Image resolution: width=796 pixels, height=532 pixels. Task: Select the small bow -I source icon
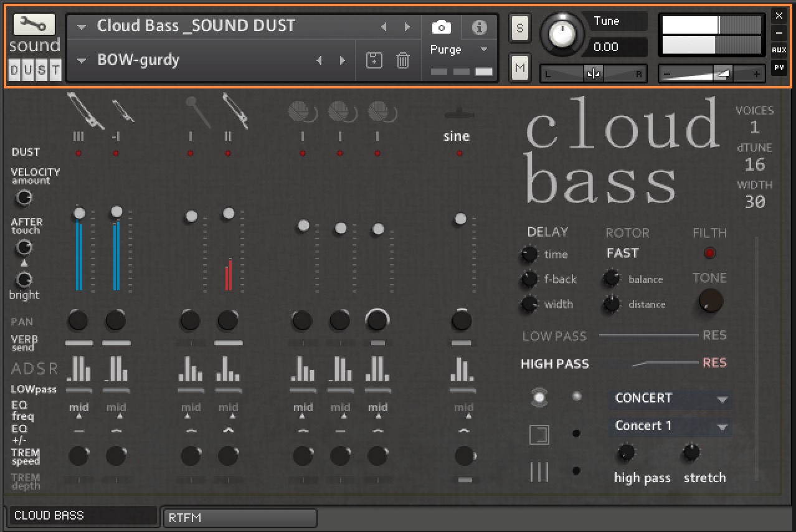122,110
